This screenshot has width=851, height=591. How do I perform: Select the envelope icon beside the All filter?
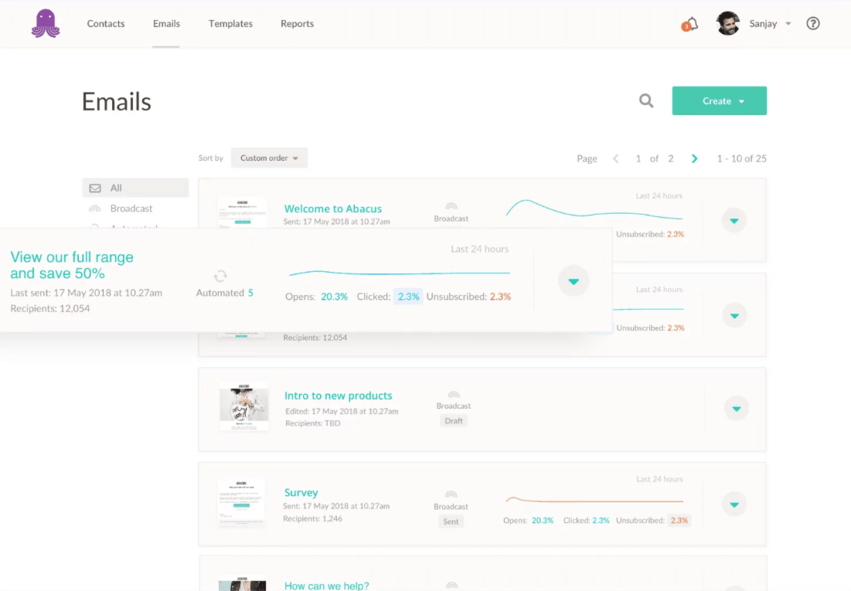point(93,187)
